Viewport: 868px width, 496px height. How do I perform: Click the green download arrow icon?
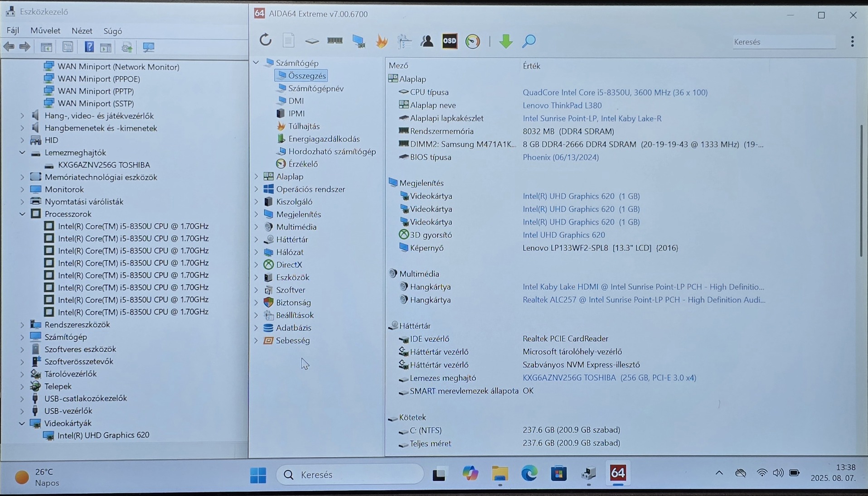[506, 41]
